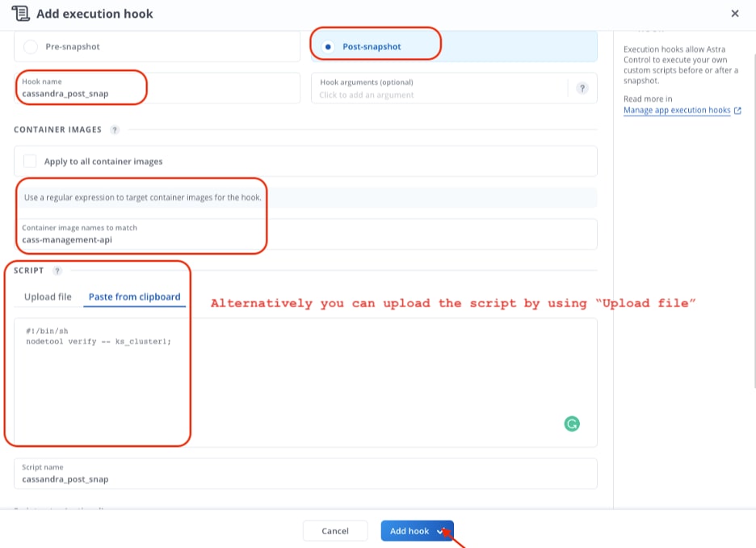Click the Add hook button
This screenshot has height=548, width=756.
point(409,531)
